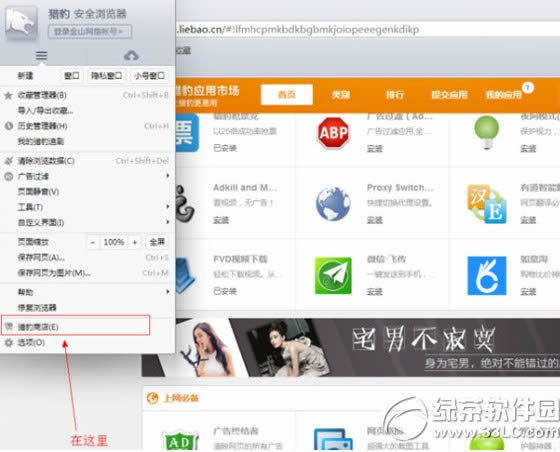560x452 pixels.
Task: Click 安装 under the ABP app
Action: click(x=375, y=148)
